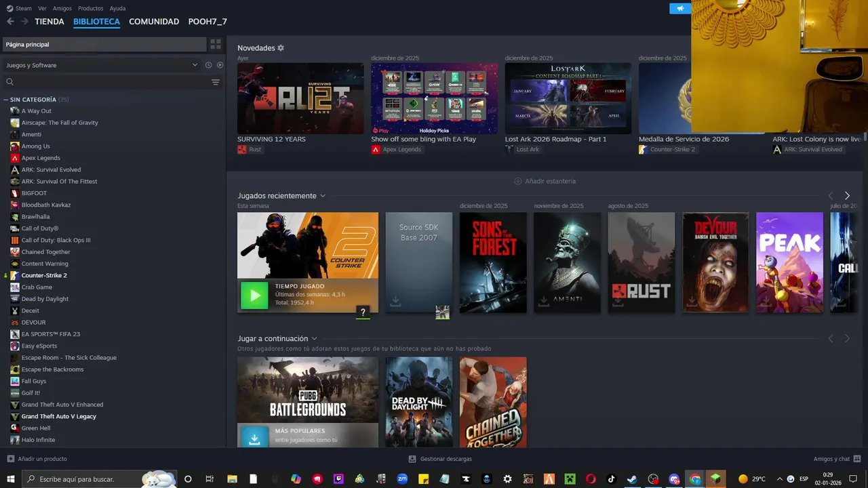Click the download button on PUBG Battlegrounds
This screenshot has height=488, width=868.
pos(254,438)
